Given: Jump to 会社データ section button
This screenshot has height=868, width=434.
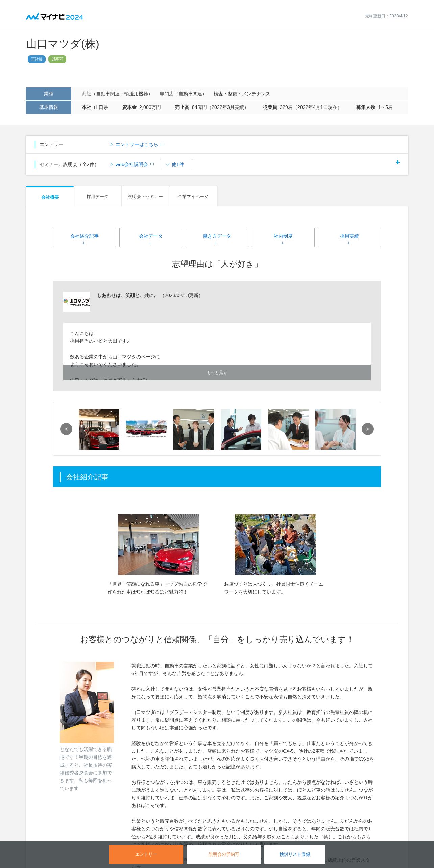Looking at the screenshot, I should [151, 237].
